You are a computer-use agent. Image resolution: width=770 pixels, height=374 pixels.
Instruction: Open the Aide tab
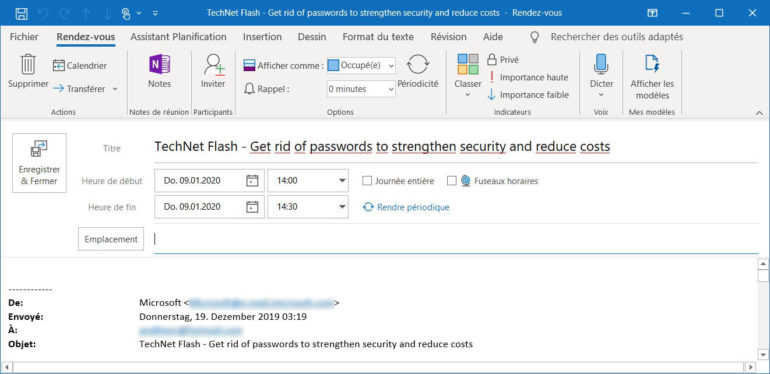click(493, 37)
